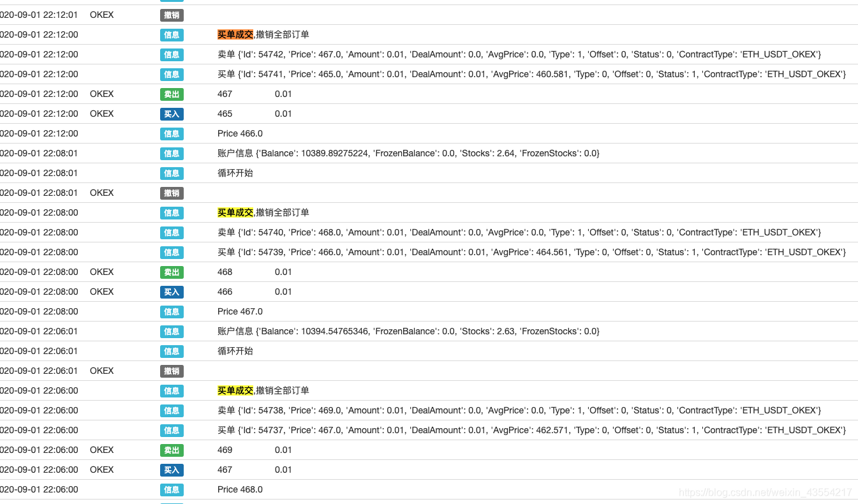Click the 信息 badge of the 54738 卖单 row

172,410
